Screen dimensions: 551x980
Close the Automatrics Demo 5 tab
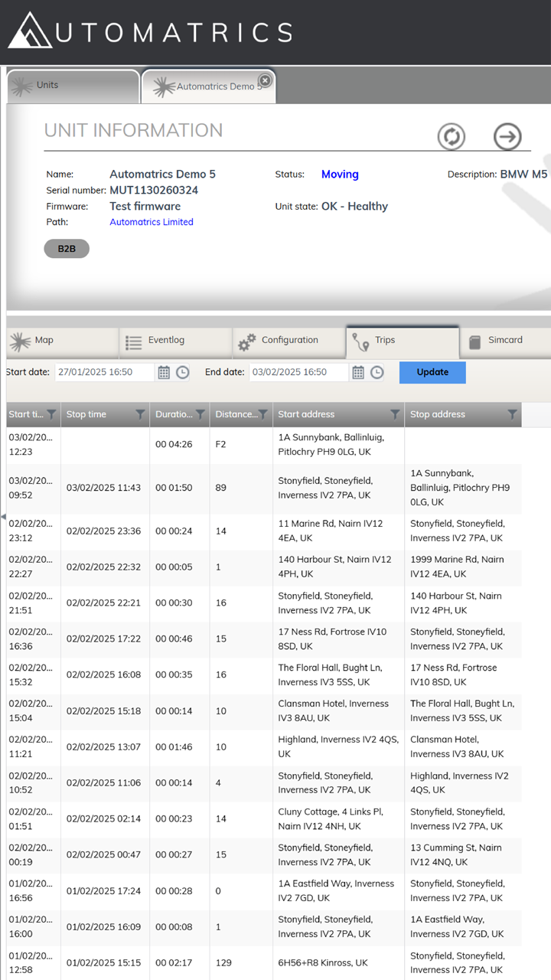click(265, 80)
